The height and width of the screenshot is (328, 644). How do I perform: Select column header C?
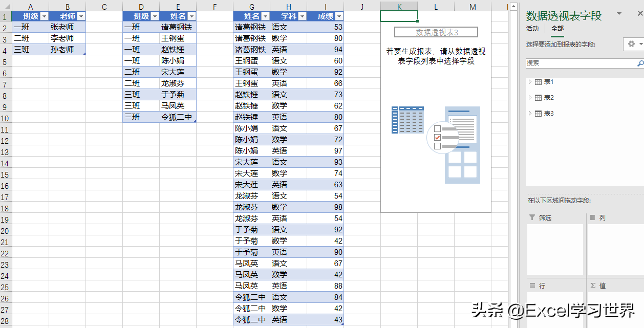click(104, 6)
